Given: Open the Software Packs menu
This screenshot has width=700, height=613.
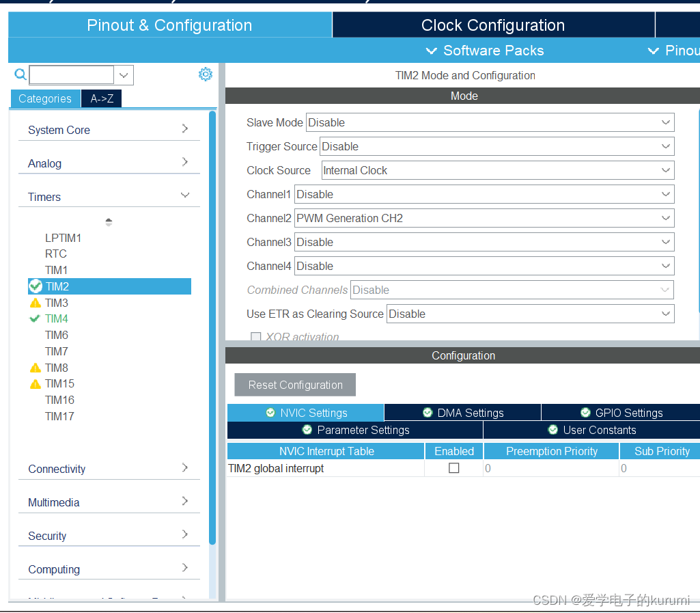Looking at the screenshot, I should (x=485, y=51).
